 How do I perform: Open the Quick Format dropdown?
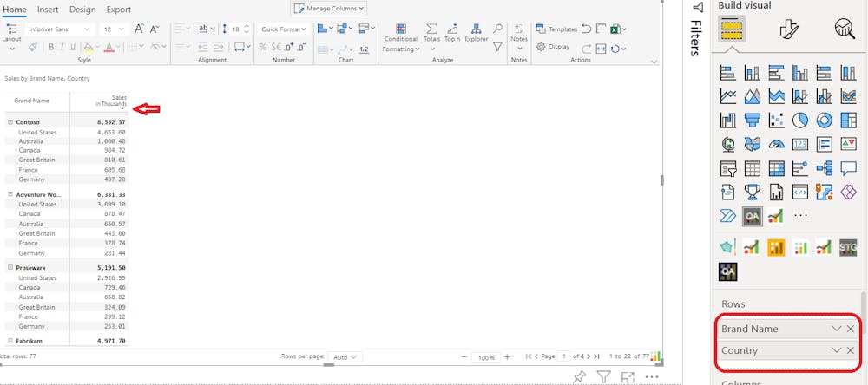coord(284,29)
